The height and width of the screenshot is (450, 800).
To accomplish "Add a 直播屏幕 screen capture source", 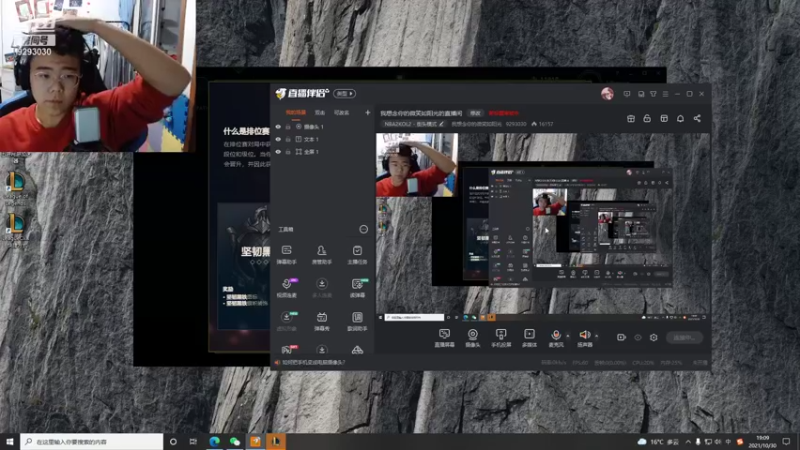I will (444, 338).
